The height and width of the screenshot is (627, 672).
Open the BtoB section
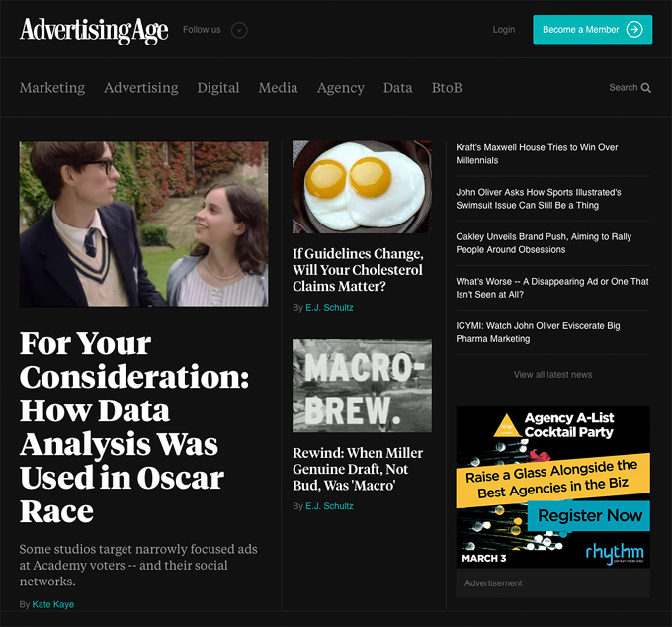(x=447, y=87)
